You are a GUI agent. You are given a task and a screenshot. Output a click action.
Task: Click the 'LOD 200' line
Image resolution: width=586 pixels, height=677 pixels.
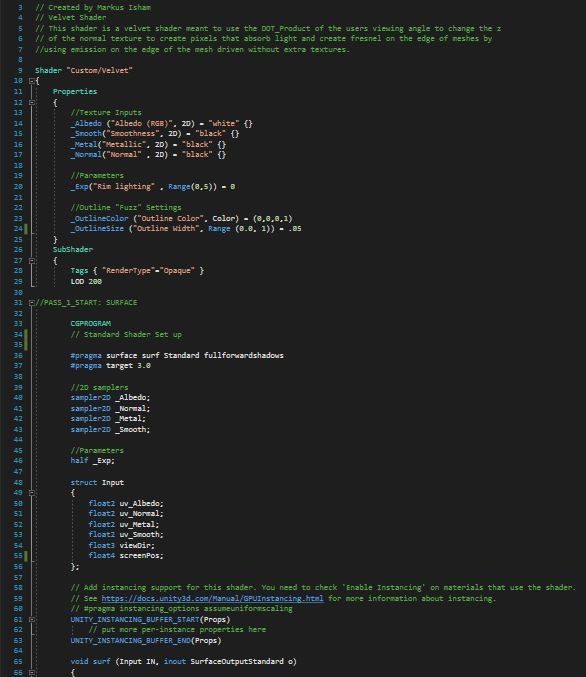tap(86, 282)
